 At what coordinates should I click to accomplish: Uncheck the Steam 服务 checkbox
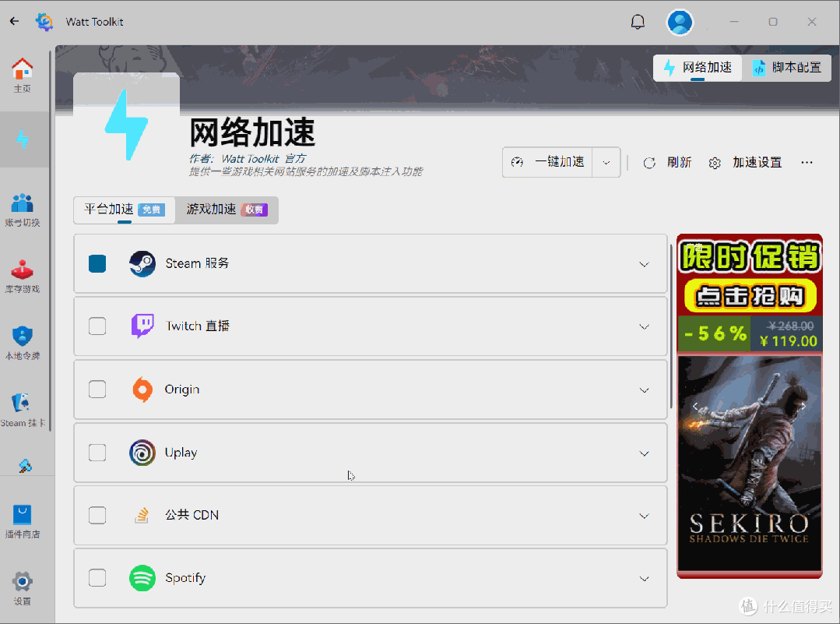coord(97,263)
